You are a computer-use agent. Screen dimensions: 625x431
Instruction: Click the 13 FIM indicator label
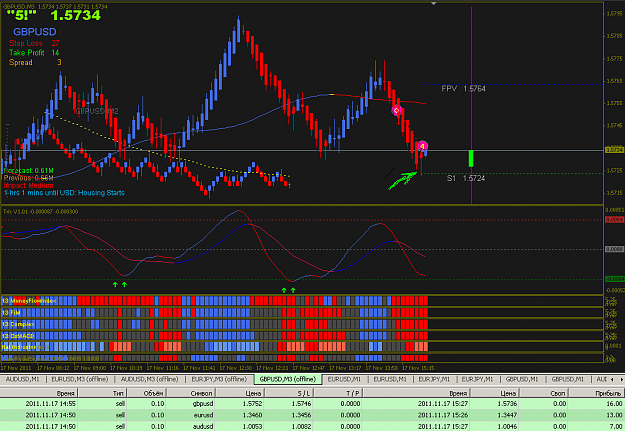(11, 312)
